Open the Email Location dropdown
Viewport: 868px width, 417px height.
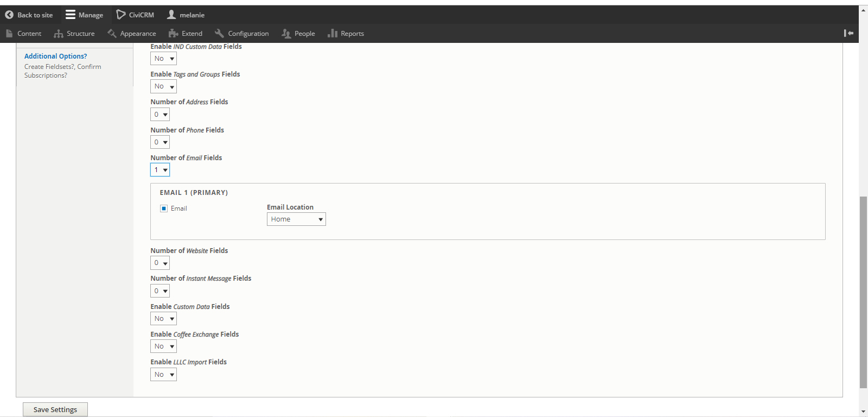click(x=296, y=219)
